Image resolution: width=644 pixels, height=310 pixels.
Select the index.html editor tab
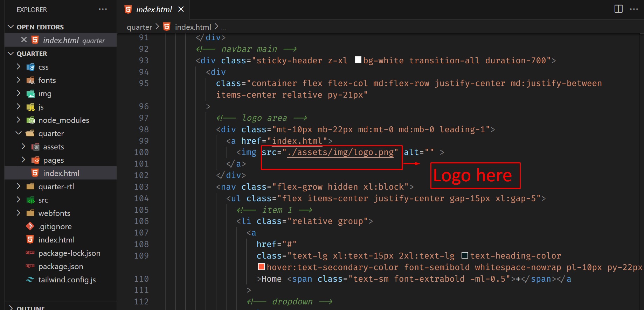tap(154, 9)
